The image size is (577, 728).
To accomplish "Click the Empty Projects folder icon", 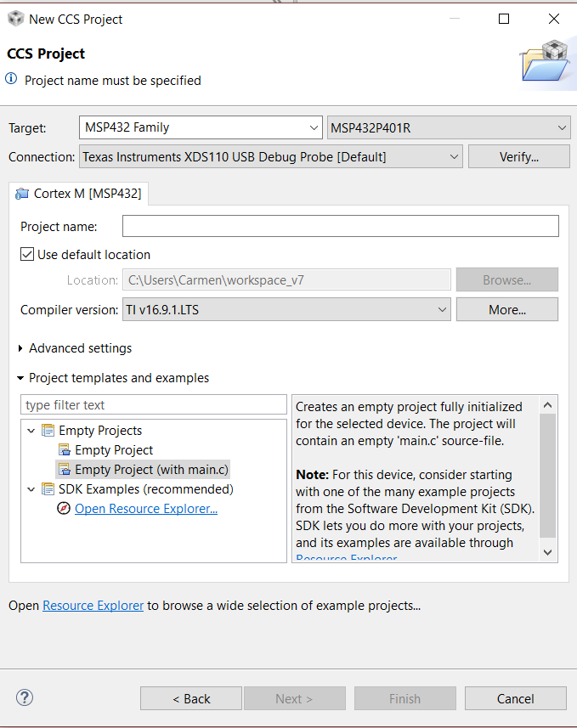I will click(48, 431).
